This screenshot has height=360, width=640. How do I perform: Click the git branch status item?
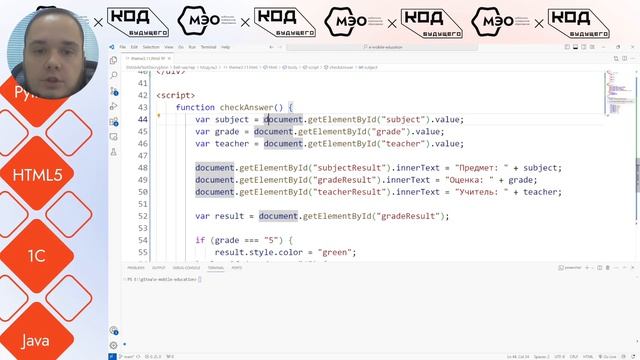coord(127,357)
